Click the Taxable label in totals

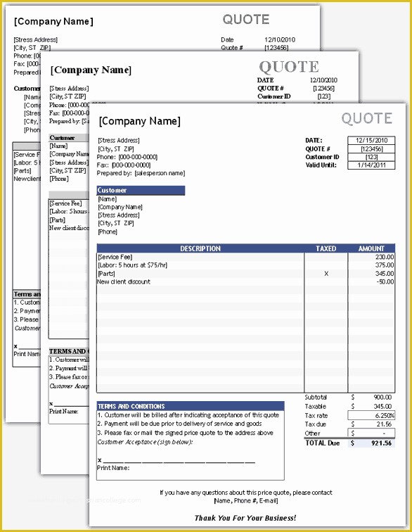316,407
